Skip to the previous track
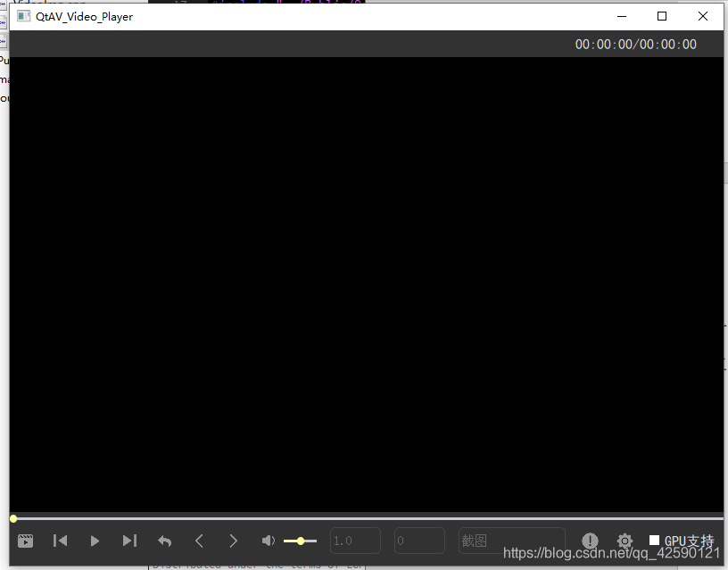This screenshot has height=570, width=728. point(61,541)
